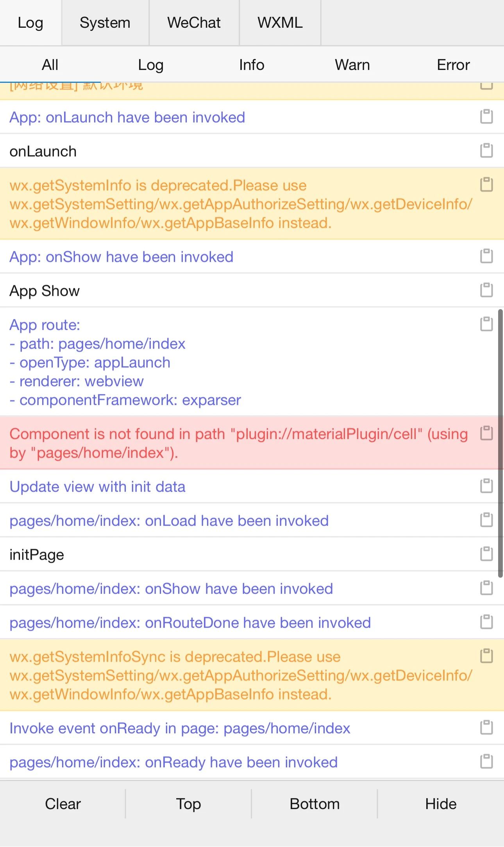This screenshot has width=504, height=847.
Task: Clear all console logs
Action: pyautogui.click(x=63, y=804)
